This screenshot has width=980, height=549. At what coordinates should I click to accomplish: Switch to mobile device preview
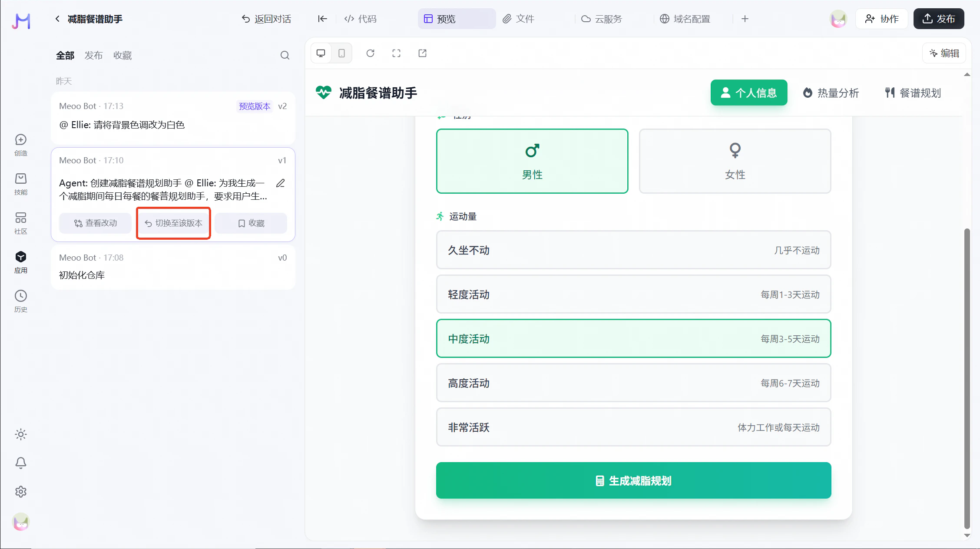[342, 53]
